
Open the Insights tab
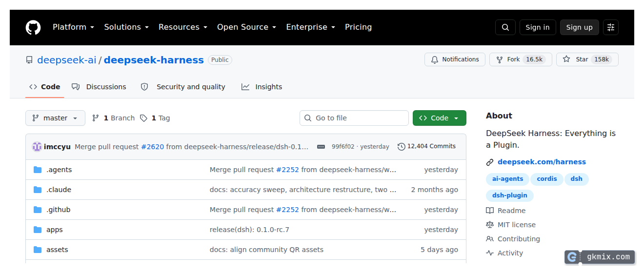(262, 87)
